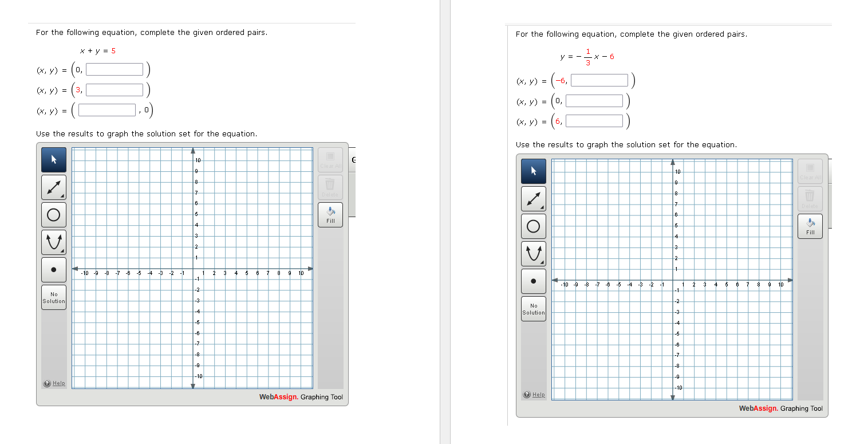
Task: Open Help for the right graphing tool
Action: [x=534, y=394]
